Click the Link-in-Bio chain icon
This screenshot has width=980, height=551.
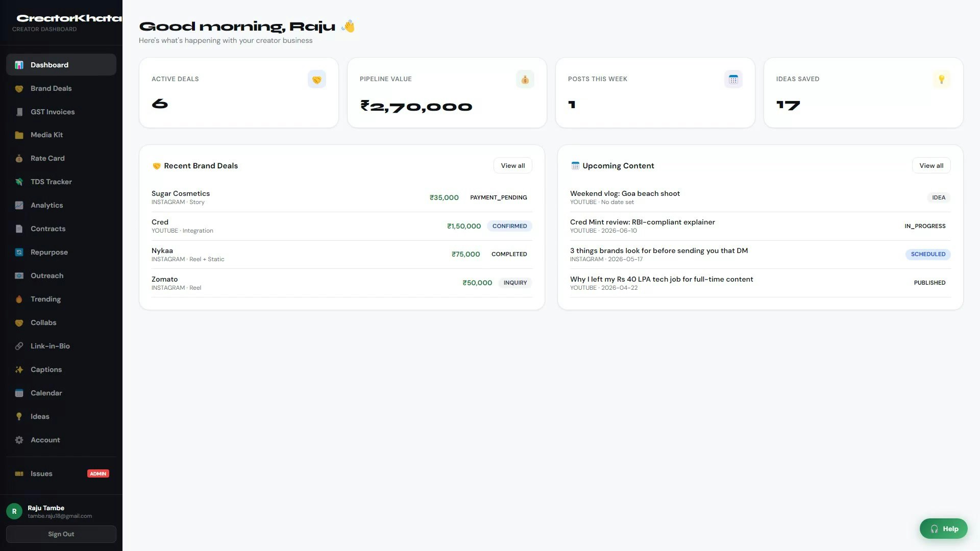(x=19, y=346)
